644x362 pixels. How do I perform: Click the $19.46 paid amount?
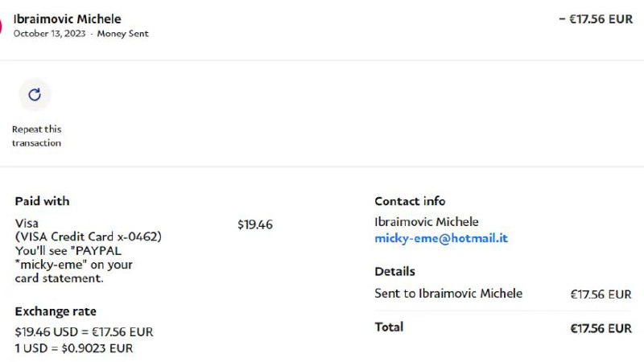[x=255, y=224]
